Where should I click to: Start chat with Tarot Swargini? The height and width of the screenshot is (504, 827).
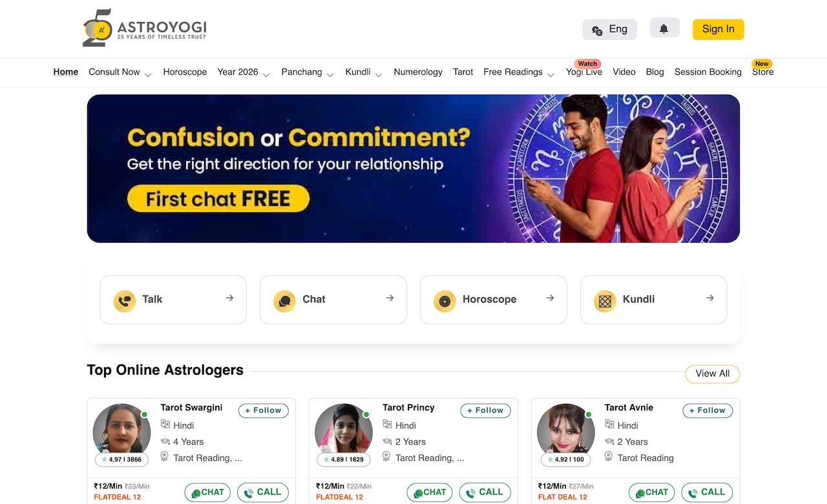click(207, 492)
